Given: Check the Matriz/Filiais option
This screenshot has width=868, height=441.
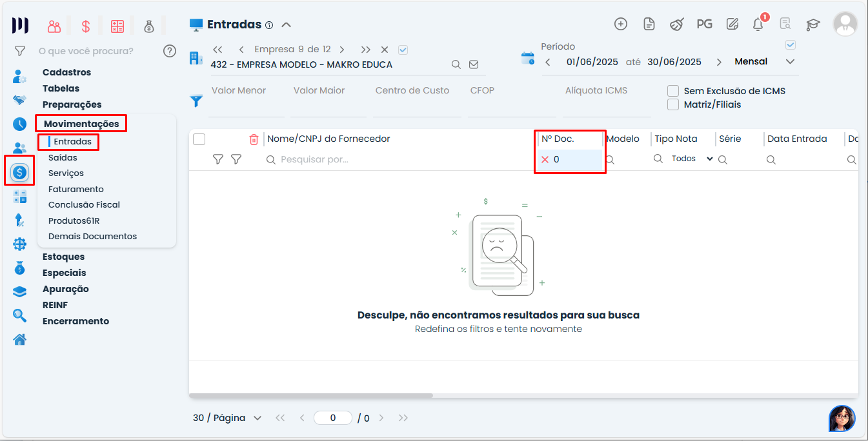Looking at the screenshot, I should [673, 104].
